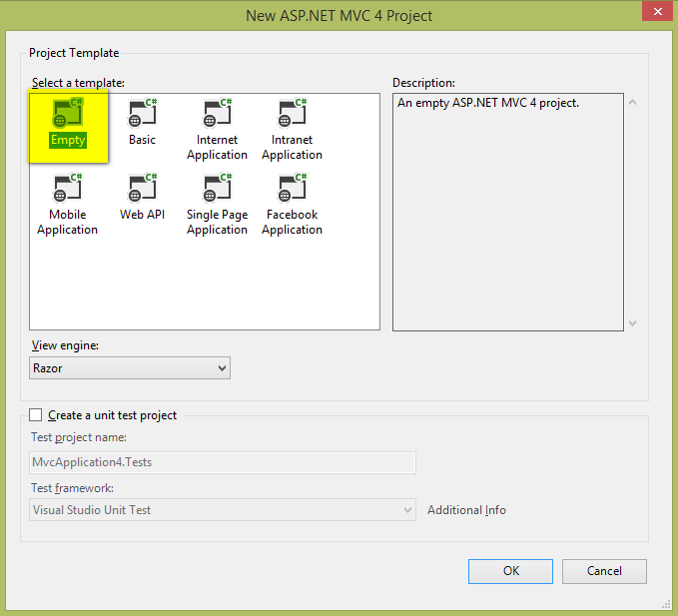Pick the Internet Application template icon
This screenshot has width=678, height=616.
(218, 113)
